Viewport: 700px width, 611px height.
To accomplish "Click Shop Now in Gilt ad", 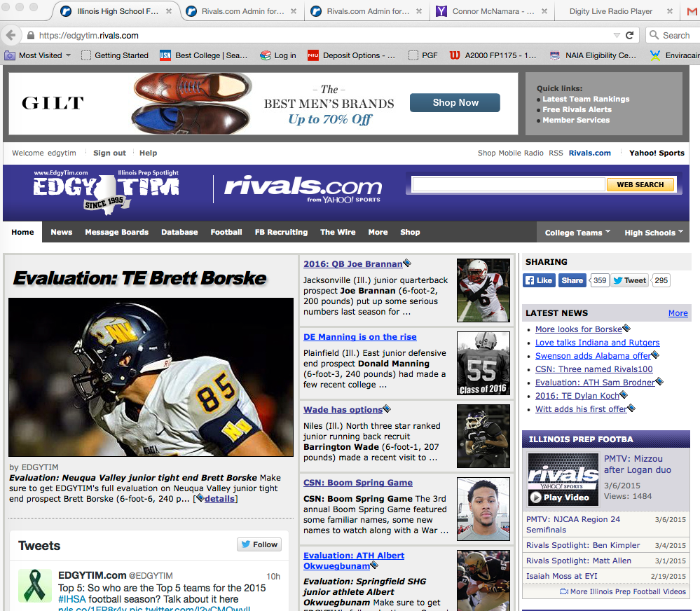I will pos(455,103).
